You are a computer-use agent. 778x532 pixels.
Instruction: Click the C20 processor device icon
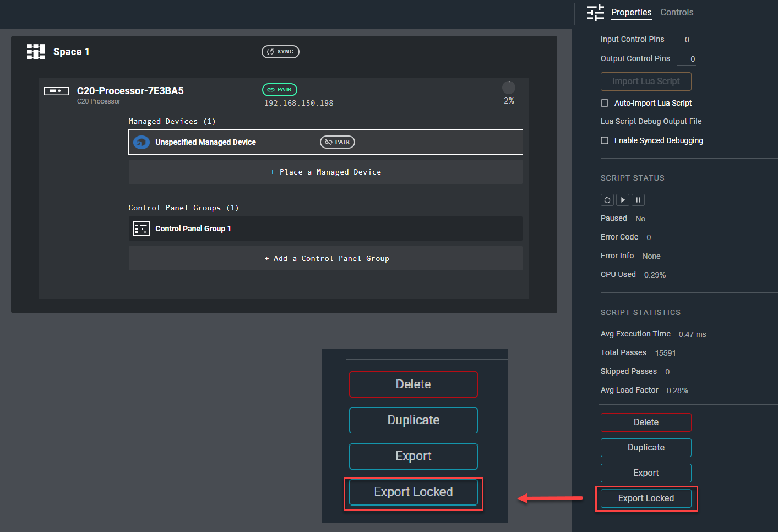click(56, 91)
